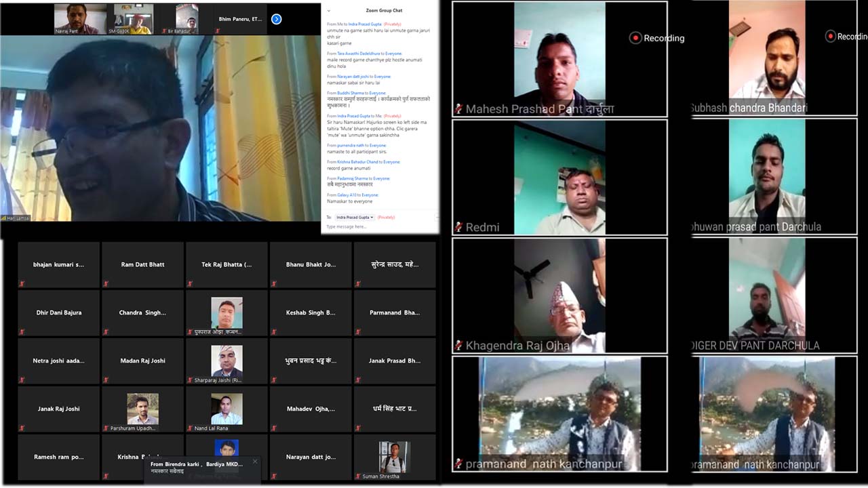Click muted mic icon on Suman Shrestha tile
The height and width of the screenshot is (488, 868).
(358, 476)
